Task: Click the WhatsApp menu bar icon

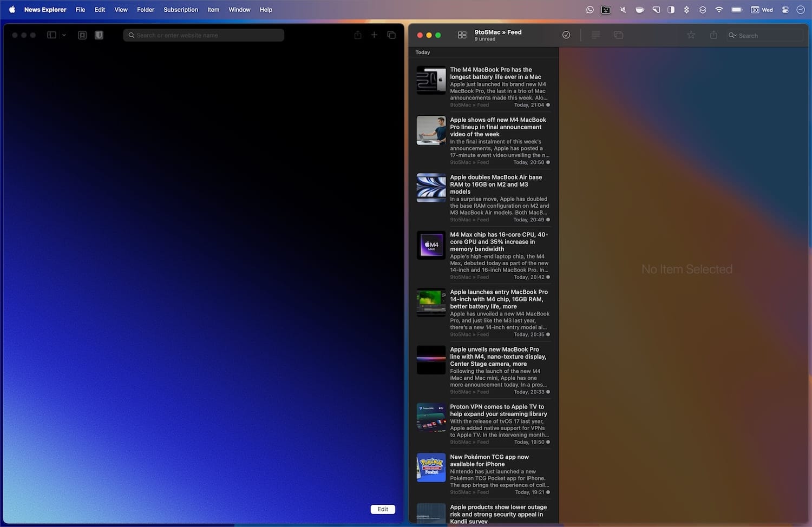Action: pos(590,10)
